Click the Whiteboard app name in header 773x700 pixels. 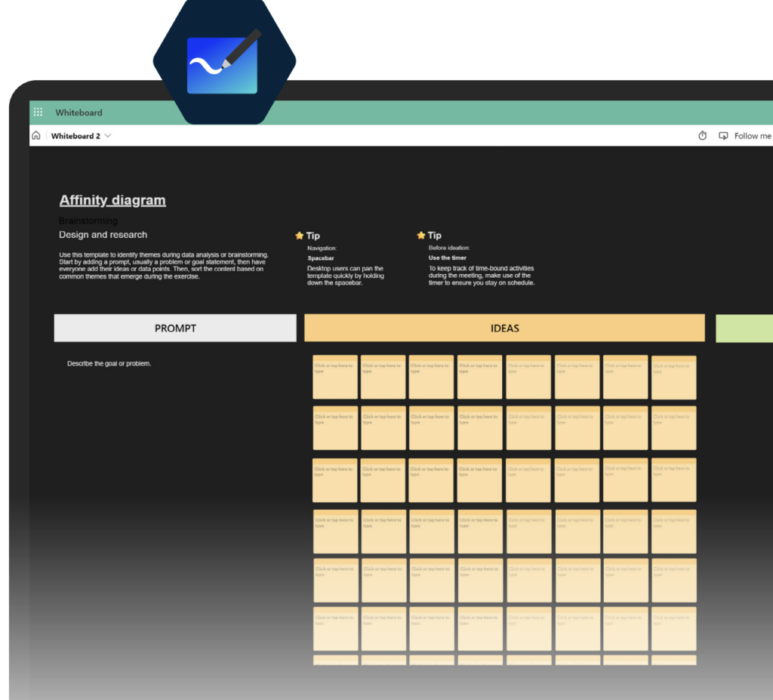pos(79,113)
